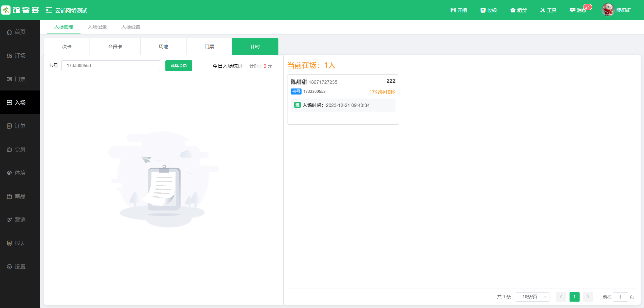Click the 卡号 input field
The width and height of the screenshot is (644, 308).
111,66
